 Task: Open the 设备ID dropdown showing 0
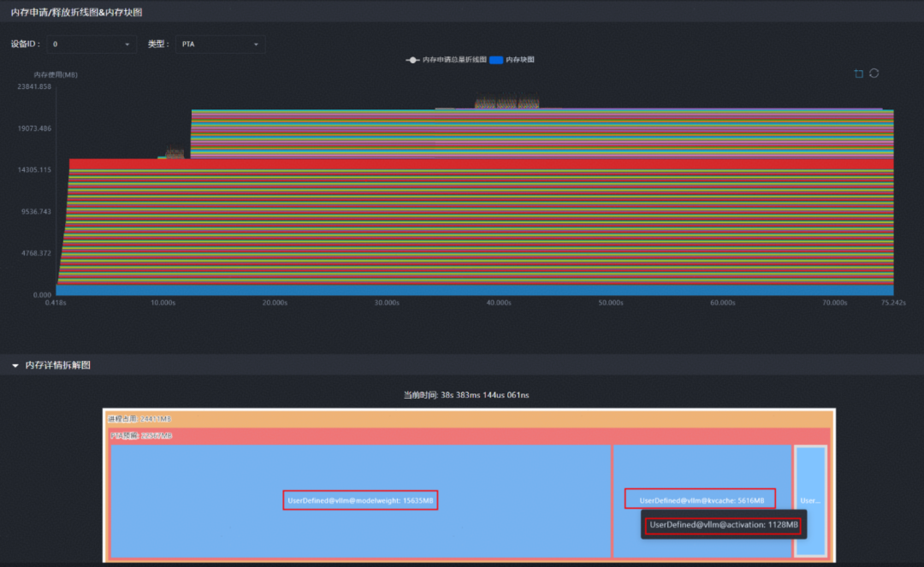point(92,44)
